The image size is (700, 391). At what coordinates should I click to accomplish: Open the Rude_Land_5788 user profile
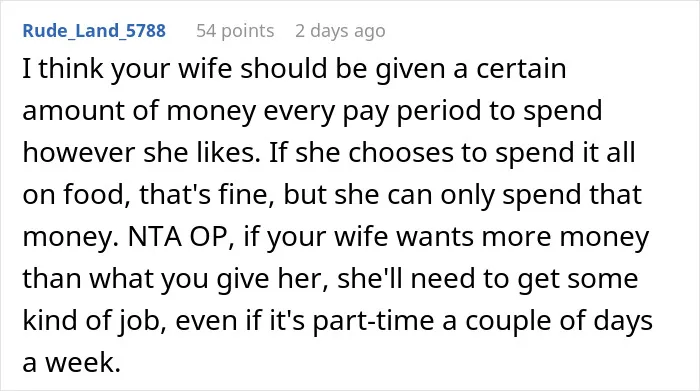pos(94,31)
